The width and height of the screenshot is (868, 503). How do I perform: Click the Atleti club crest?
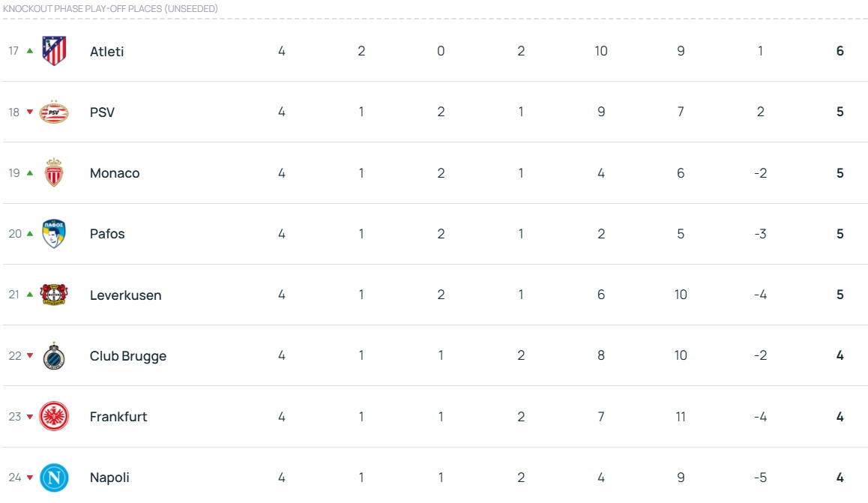click(x=54, y=51)
